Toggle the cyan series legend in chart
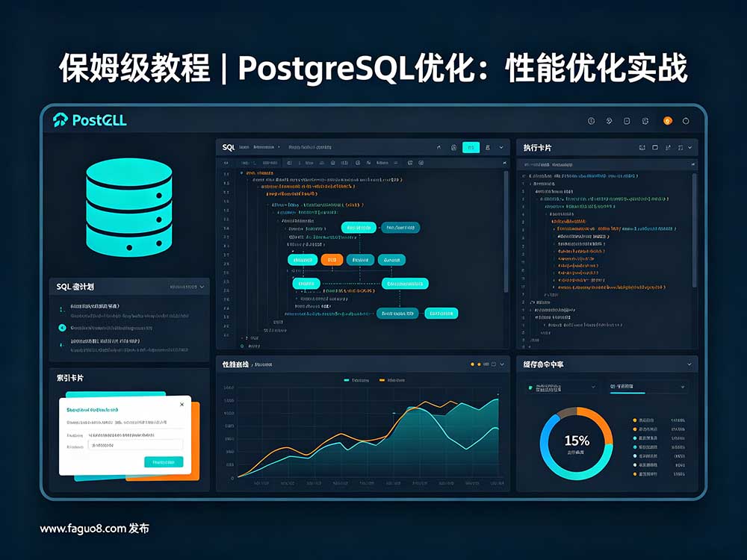 [x=356, y=380]
